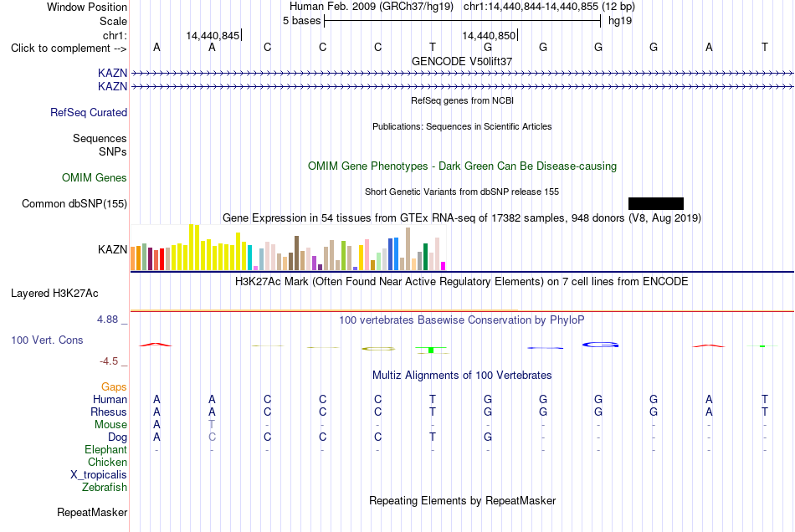The height and width of the screenshot is (532, 795).
Task: Click the faded T in Mouse alignment row
Action: [x=212, y=425]
